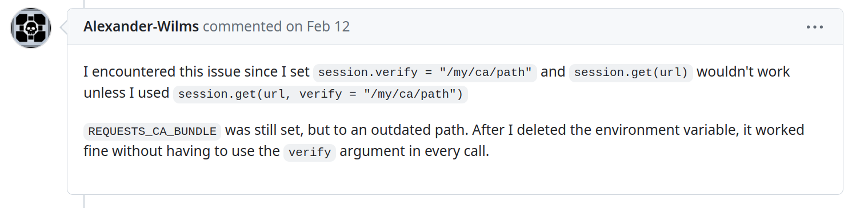The image size is (868, 208).
Task: Click the phrase 'wouldn't work' in comment
Action: pos(743,73)
